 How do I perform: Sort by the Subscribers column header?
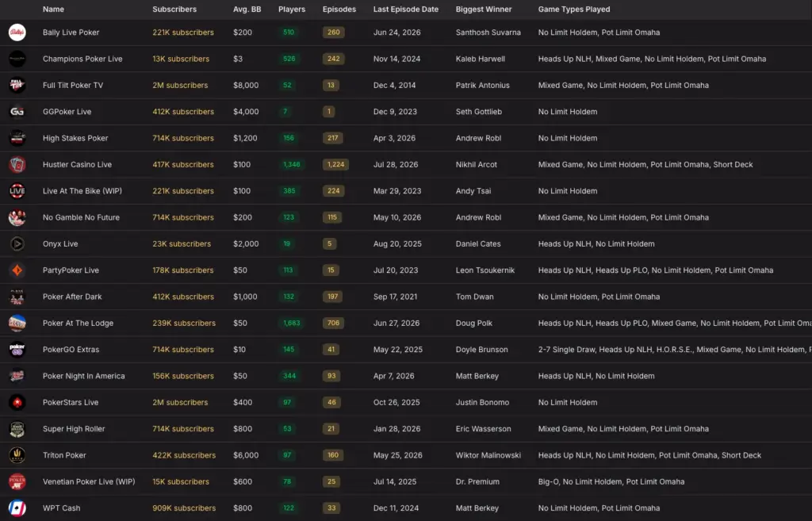click(x=174, y=10)
